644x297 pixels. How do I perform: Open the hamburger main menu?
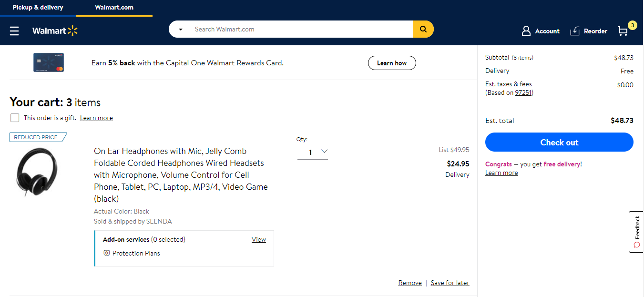point(14,31)
